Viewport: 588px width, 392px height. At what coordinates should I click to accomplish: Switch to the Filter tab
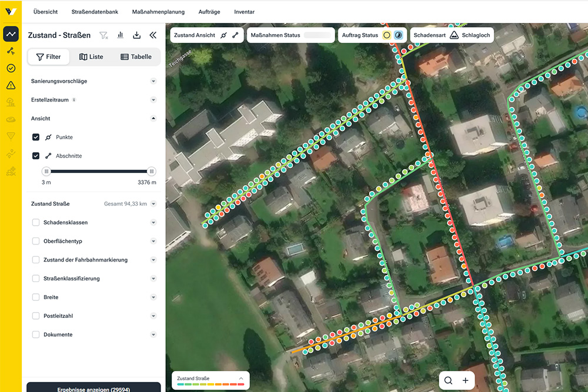48,56
